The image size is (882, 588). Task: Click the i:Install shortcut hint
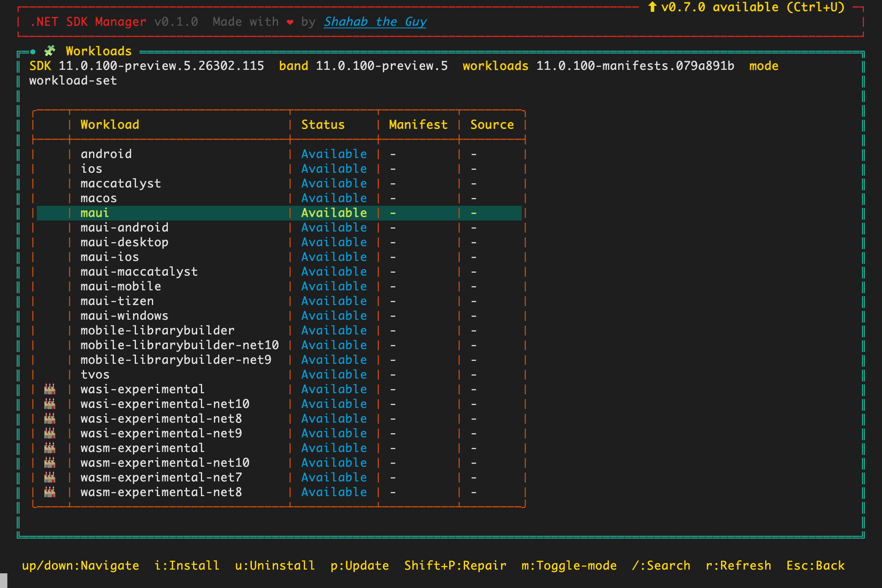187,566
